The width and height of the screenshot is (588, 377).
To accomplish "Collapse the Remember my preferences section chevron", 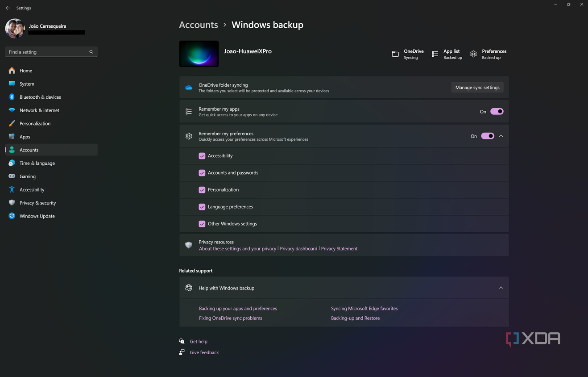I will [x=501, y=136].
